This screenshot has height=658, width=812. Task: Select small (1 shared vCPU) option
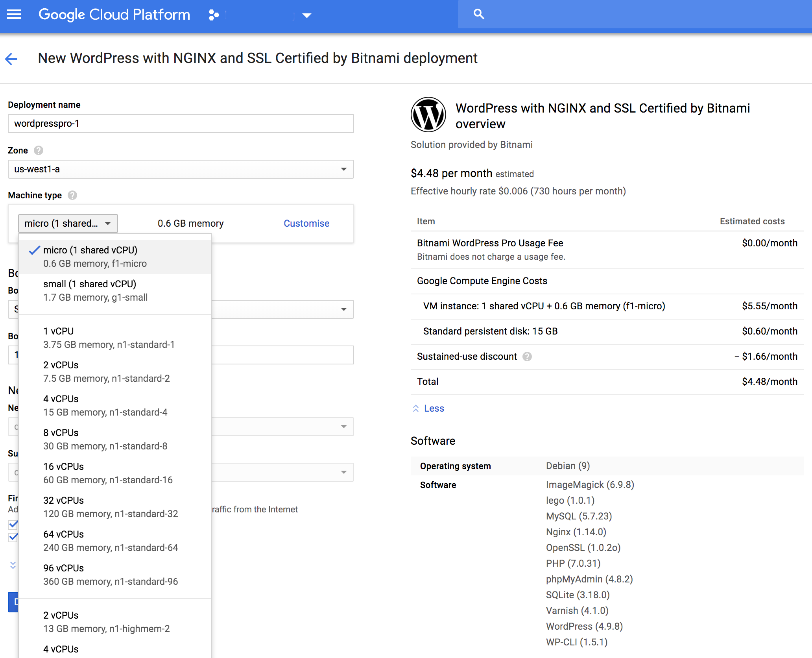click(x=95, y=290)
